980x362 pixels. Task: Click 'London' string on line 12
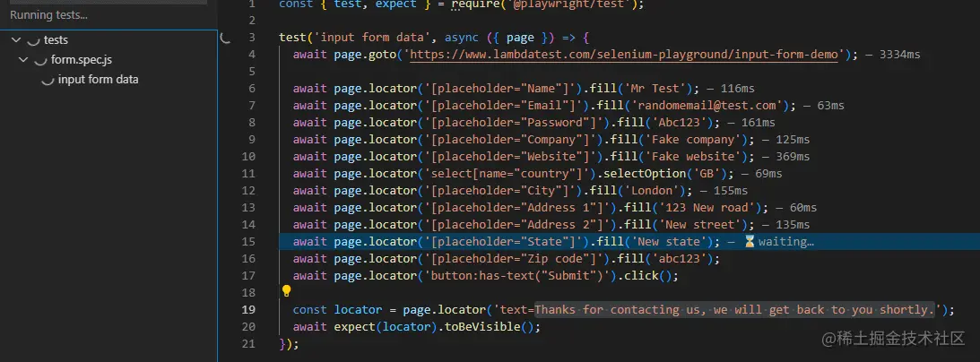651,190
